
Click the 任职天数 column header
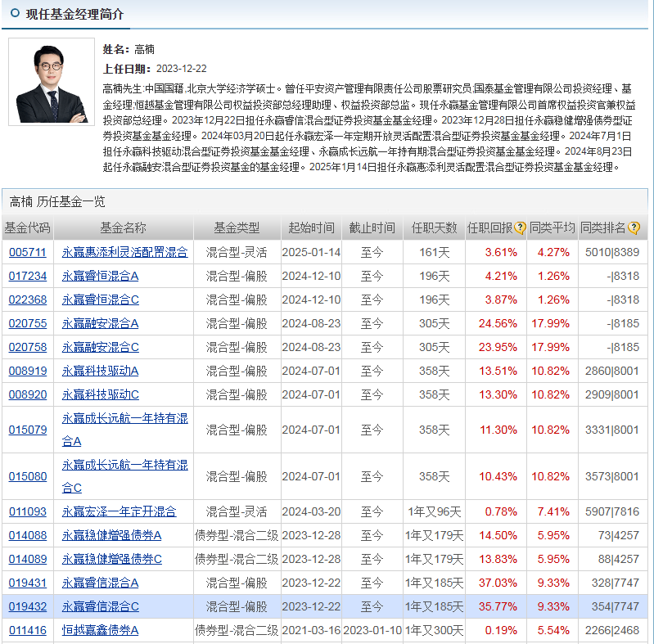(x=434, y=228)
